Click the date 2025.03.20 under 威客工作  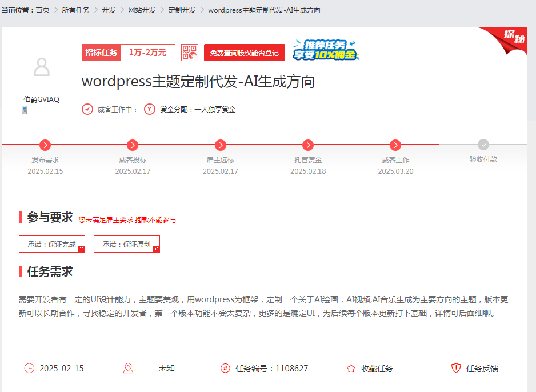pos(395,171)
